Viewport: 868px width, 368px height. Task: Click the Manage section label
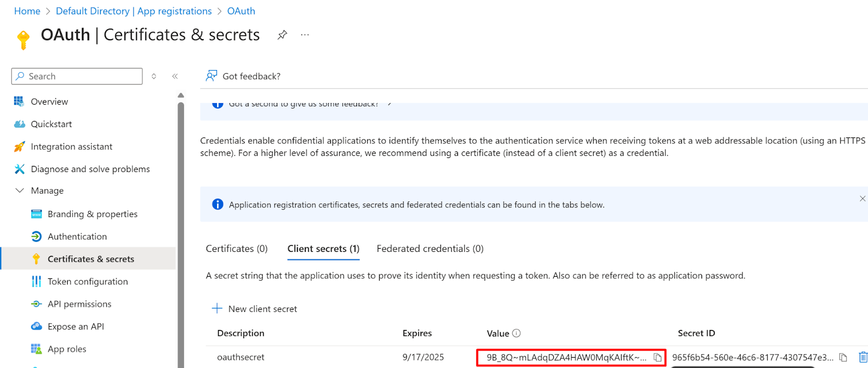pyautogui.click(x=47, y=191)
